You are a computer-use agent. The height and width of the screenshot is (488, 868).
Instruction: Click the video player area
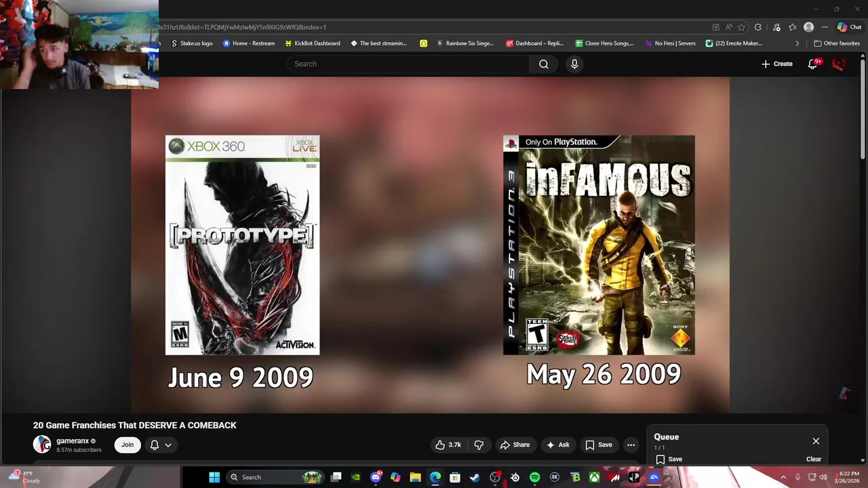tap(430, 245)
